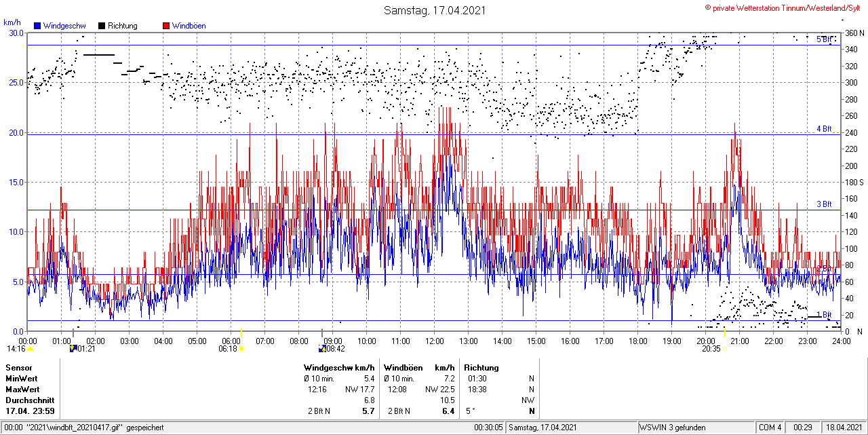Click the moonrise icon beside 08:42
This screenshot has height=435, width=868.
click(x=322, y=349)
